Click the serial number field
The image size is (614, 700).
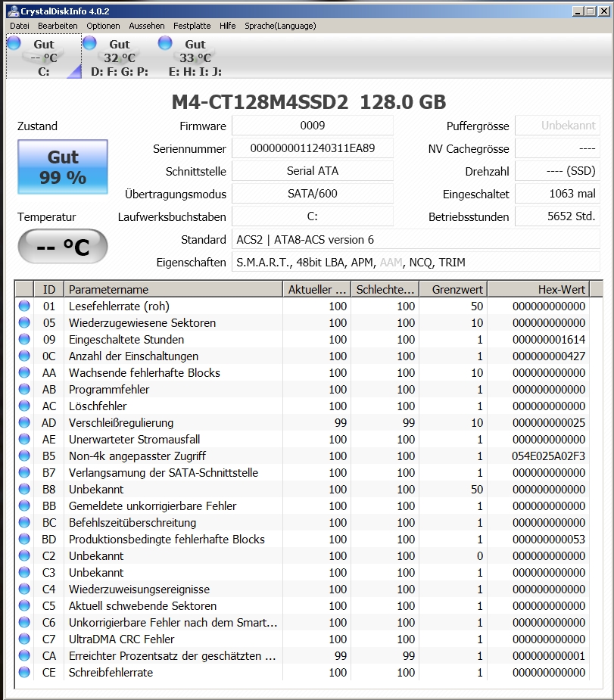pyautogui.click(x=313, y=148)
